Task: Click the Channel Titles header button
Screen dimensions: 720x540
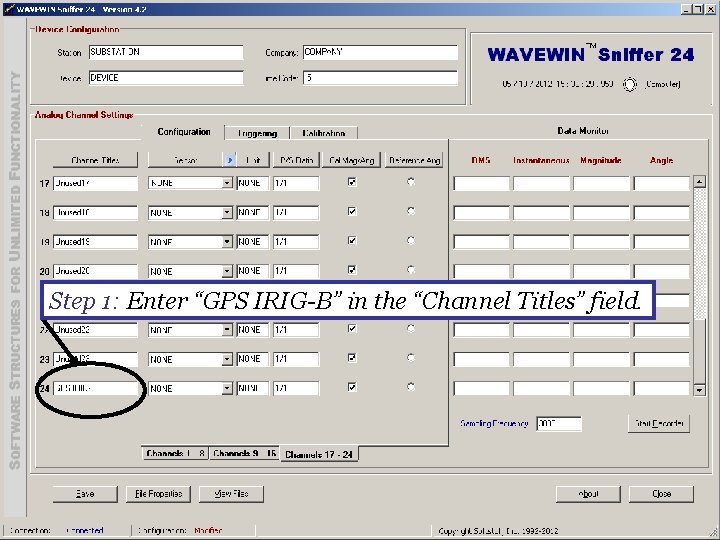Action: [96, 160]
